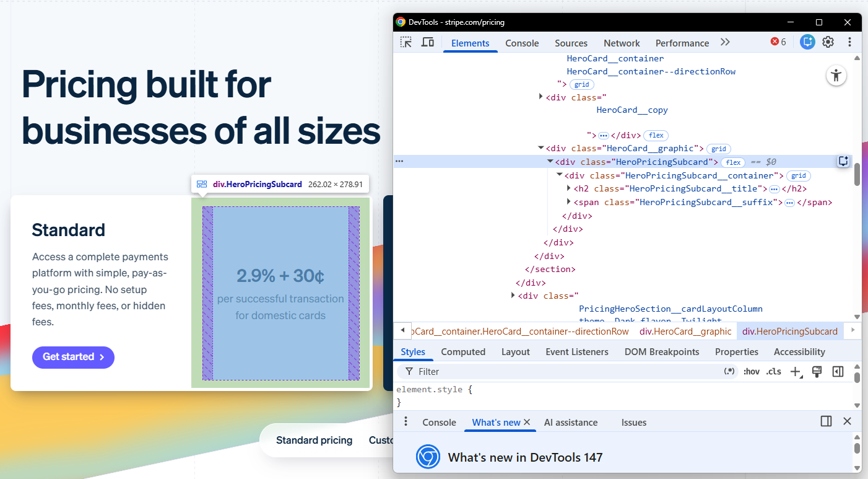Collapse the HeroPricingSubcard div node
This screenshot has height=479, width=868.
(550, 161)
